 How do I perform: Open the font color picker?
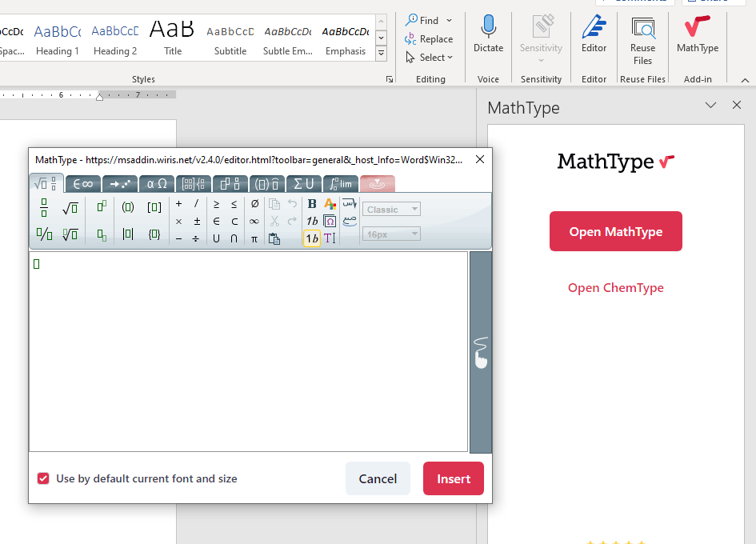(330, 204)
